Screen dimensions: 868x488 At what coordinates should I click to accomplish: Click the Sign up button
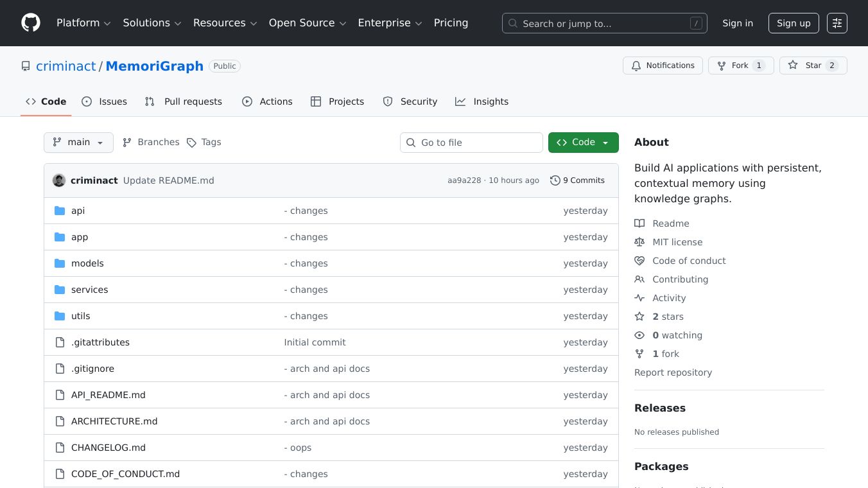tap(794, 23)
